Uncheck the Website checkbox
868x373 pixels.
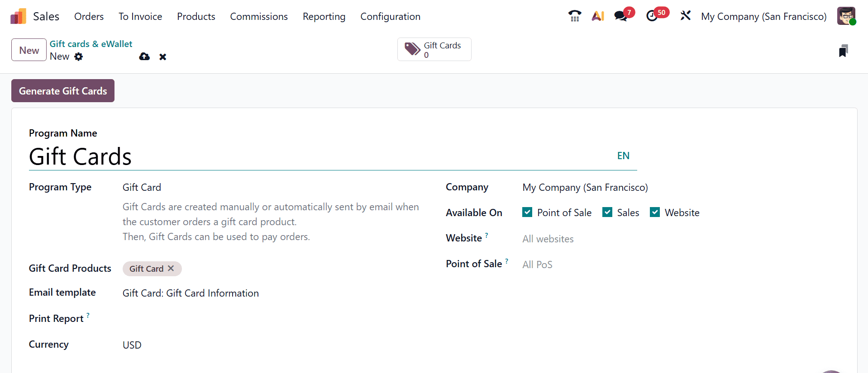coord(655,212)
